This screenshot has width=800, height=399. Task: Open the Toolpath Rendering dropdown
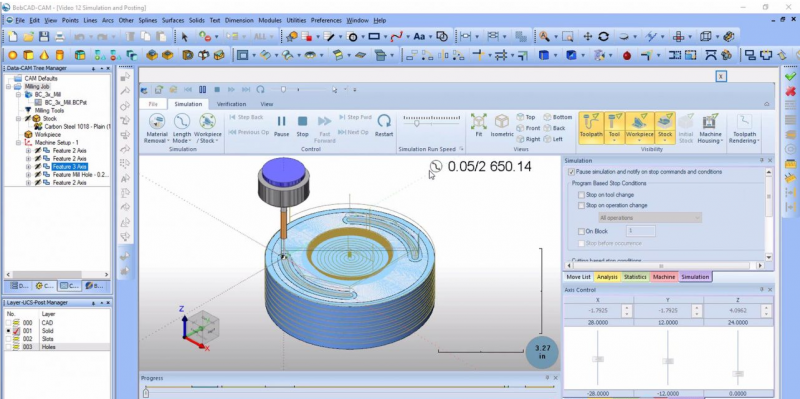tap(744, 129)
